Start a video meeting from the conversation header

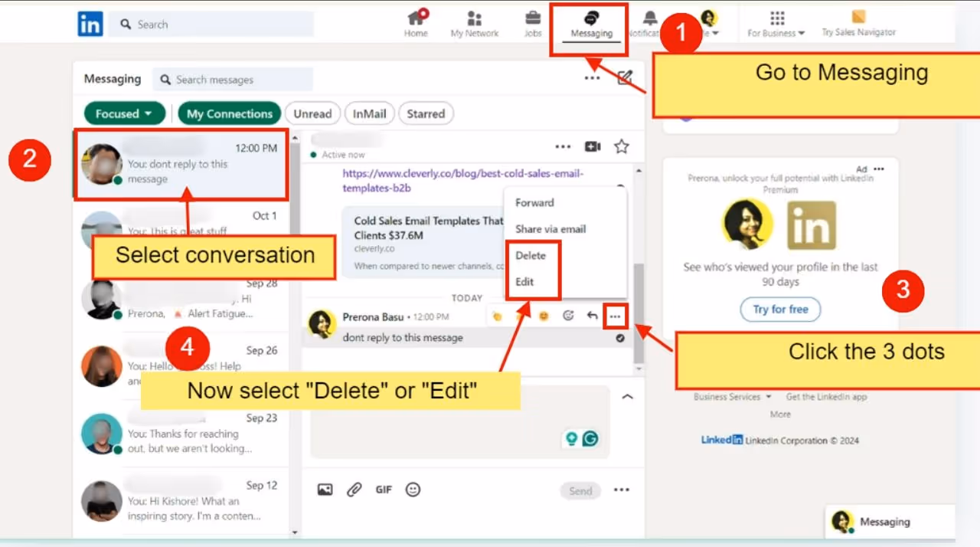pos(592,146)
